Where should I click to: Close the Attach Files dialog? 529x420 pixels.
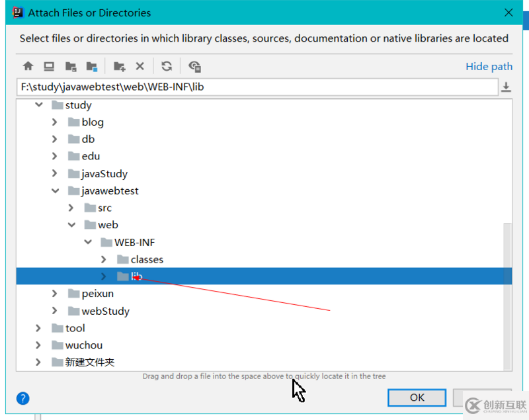click(x=509, y=13)
